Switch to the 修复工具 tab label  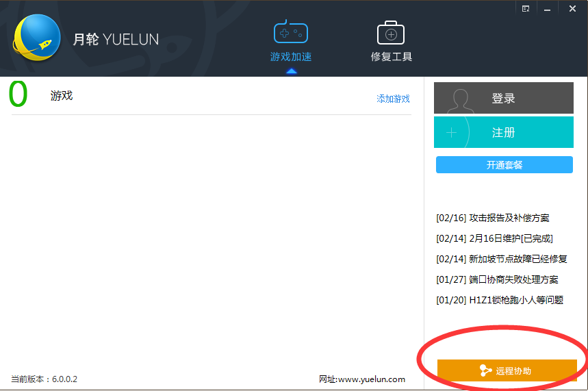[x=391, y=57]
